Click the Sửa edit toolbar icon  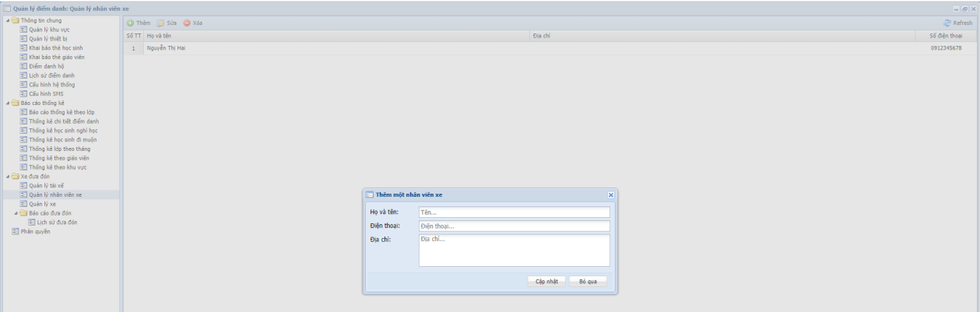(x=160, y=23)
